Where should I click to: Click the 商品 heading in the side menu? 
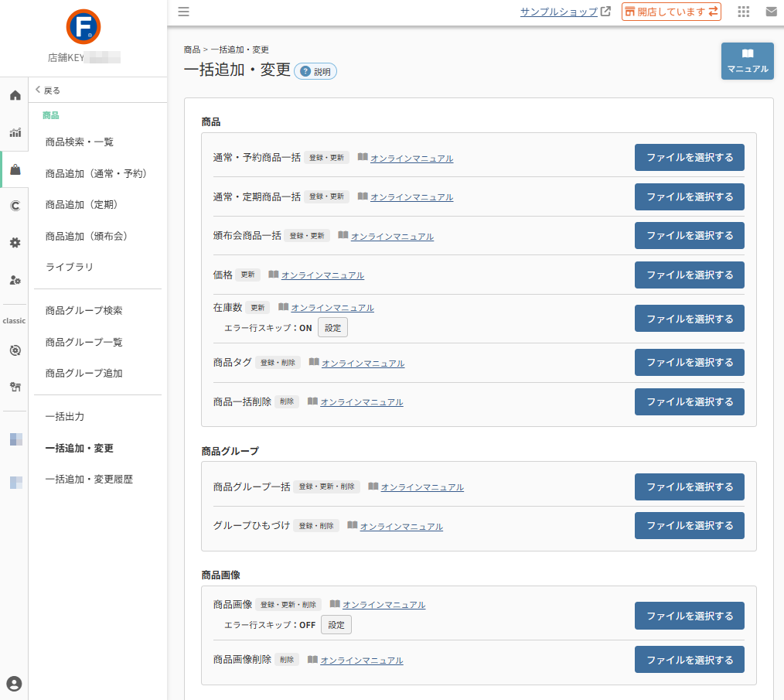50,115
